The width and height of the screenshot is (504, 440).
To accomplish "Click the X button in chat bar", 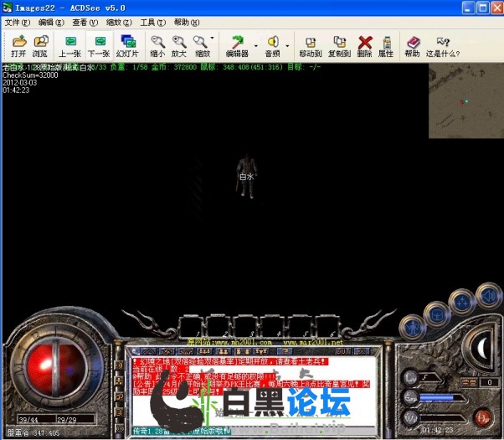I will (363, 351).
